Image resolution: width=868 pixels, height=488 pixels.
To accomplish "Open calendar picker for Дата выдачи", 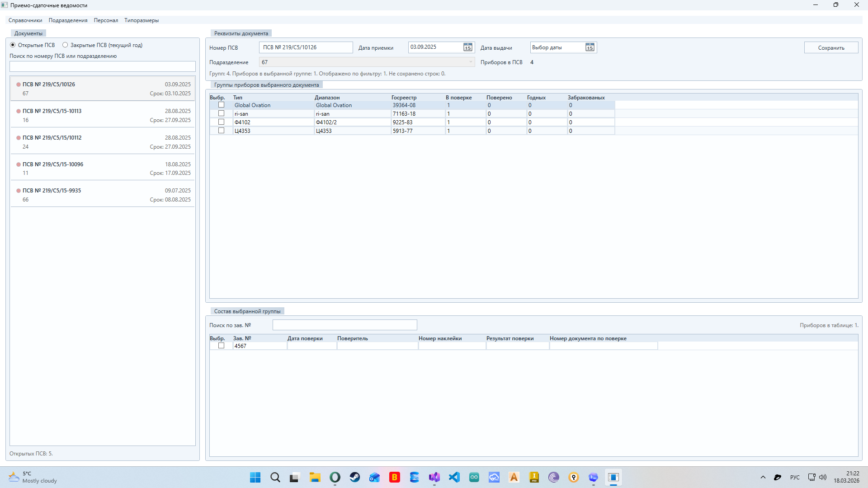I will tap(590, 47).
